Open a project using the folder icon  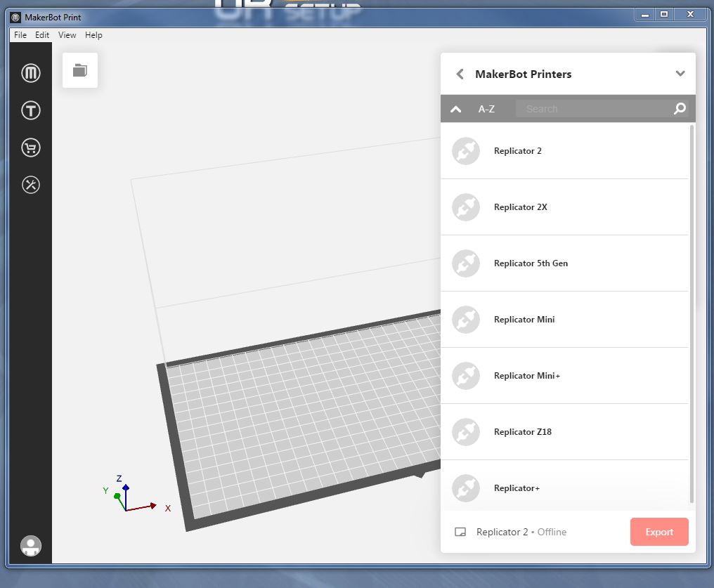pyautogui.click(x=79, y=70)
